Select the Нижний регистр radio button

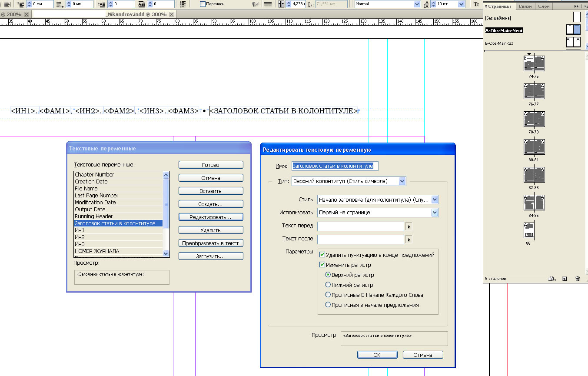point(328,285)
